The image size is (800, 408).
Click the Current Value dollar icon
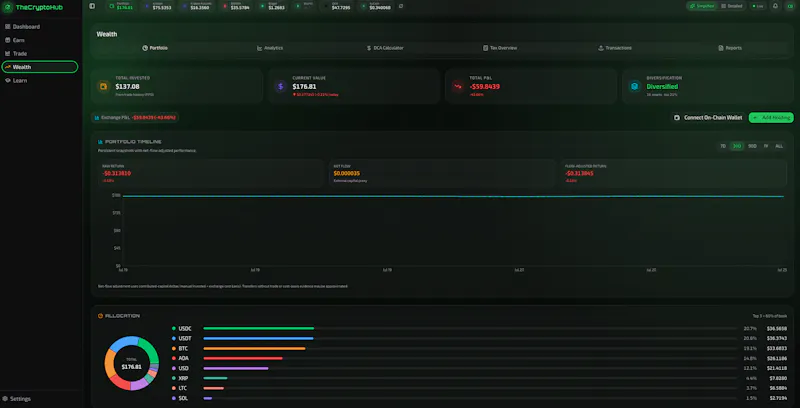281,86
